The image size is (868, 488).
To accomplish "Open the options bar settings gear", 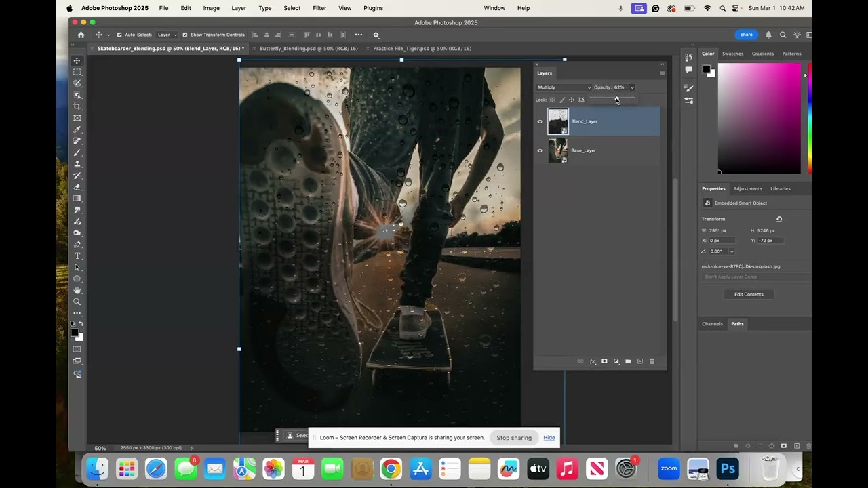I will 376,35.
